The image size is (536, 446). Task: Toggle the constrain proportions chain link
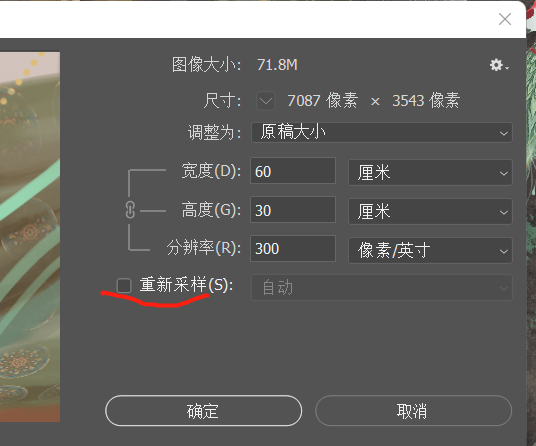[130, 210]
